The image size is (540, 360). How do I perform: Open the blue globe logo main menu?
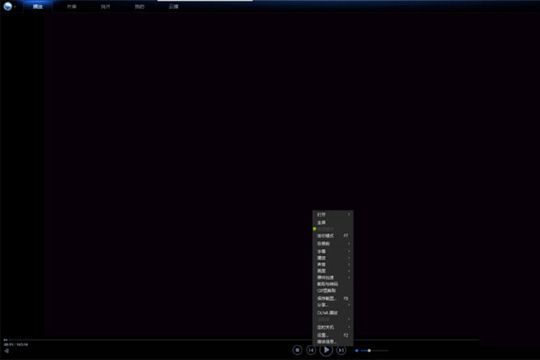(8, 6)
